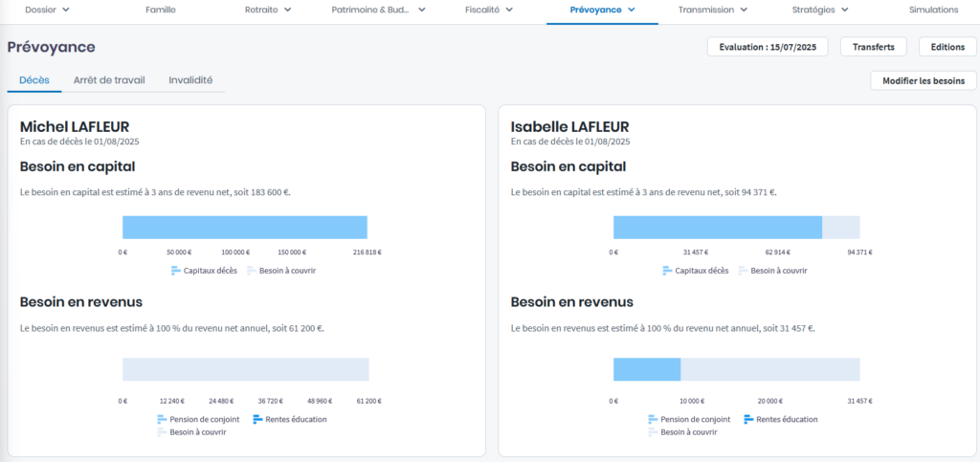Click Capitaux décès legend icon in Isabelle's chart
This screenshot has height=462, width=980.
point(667,271)
